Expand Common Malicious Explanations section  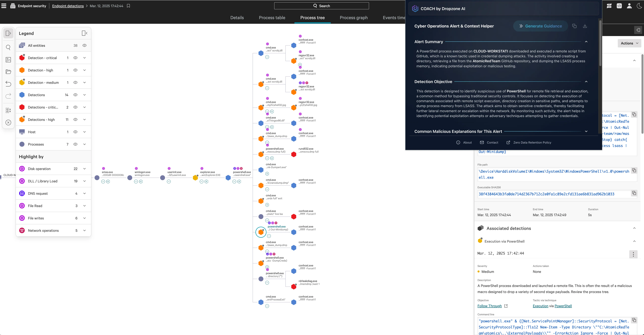586,131
